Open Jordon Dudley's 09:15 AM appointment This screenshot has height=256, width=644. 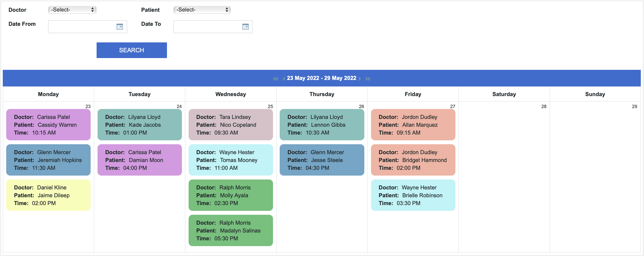413,124
